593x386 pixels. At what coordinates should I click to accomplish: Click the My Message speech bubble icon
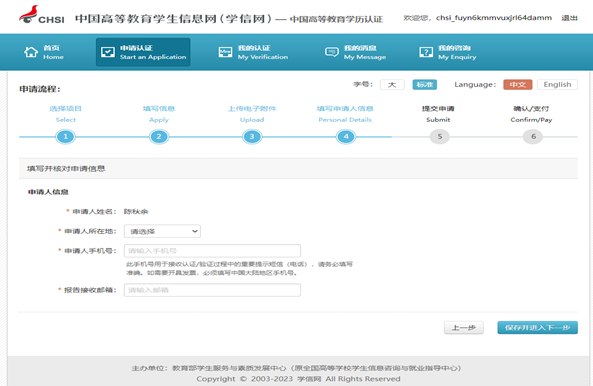[332, 52]
